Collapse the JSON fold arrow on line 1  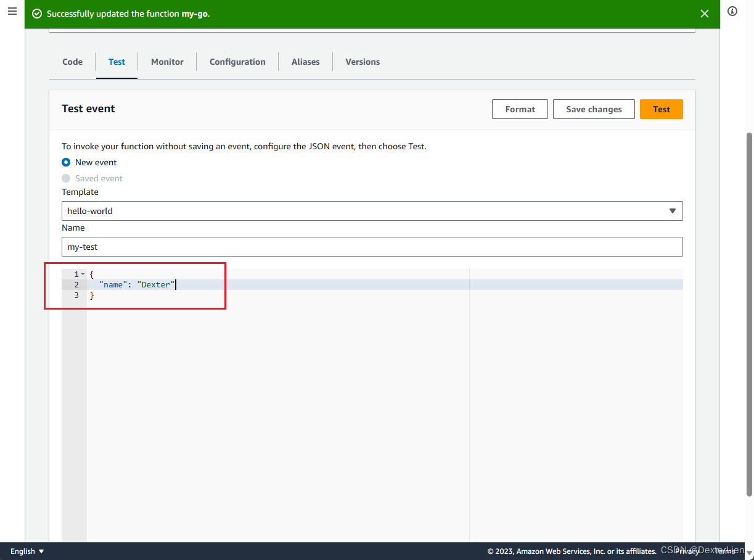pos(83,274)
